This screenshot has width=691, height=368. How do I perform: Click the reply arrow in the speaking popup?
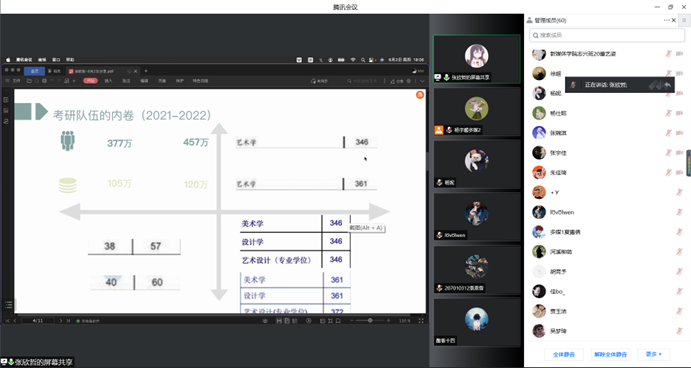(x=668, y=85)
